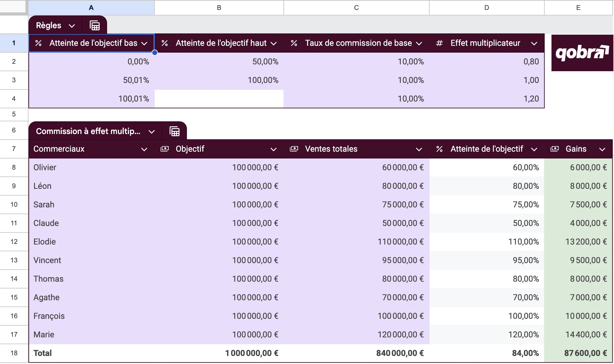
Task: Open Gains column dropdown arrow
Action: (602, 149)
